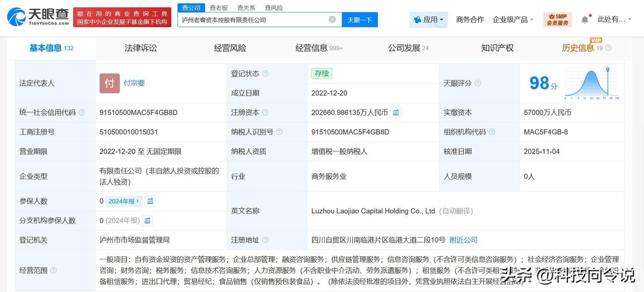The height and width of the screenshot is (292, 644).
Task: View insured persons trend chart icon
Action: coord(150,201)
